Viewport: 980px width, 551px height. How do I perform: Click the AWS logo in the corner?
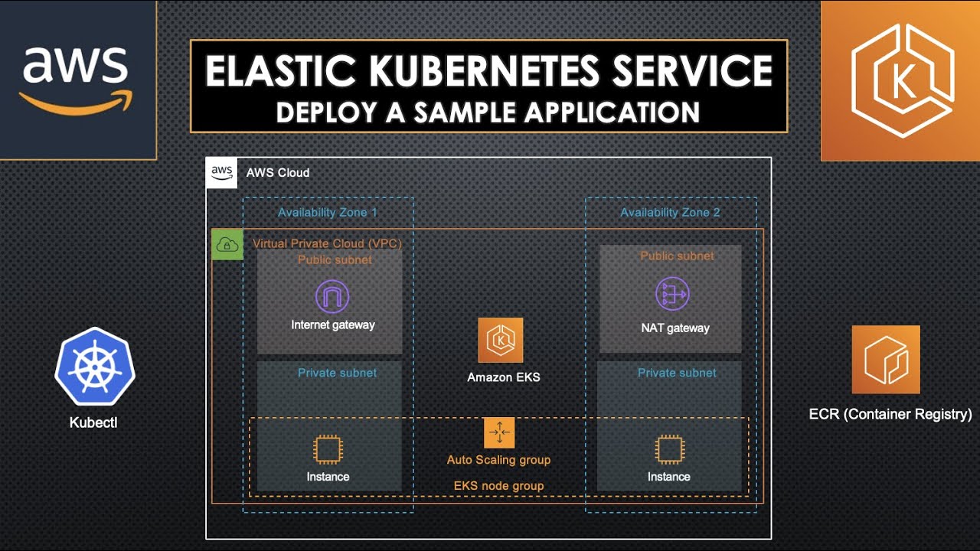pyautogui.click(x=77, y=80)
